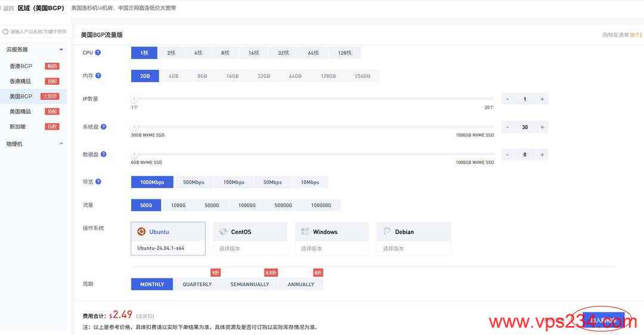Click the product name search field
Screen dimensions: 644x335
point(37,32)
